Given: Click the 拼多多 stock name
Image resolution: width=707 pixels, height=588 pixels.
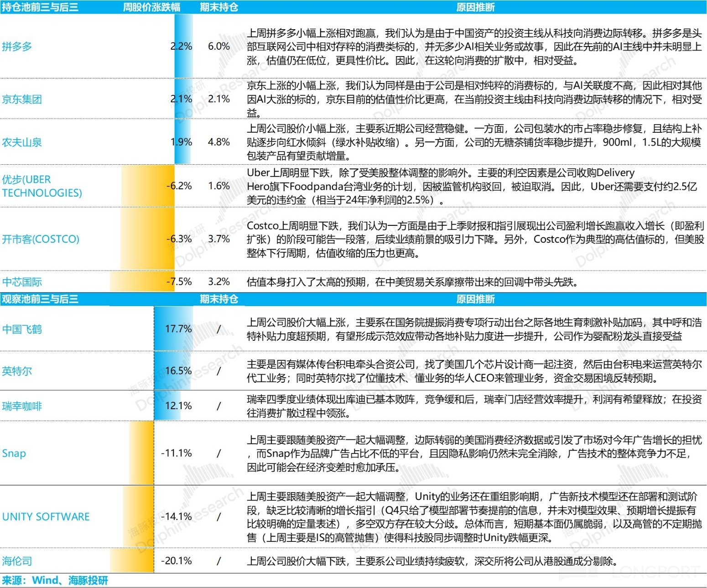Looking at the screenshot, I should click(17, 47).
